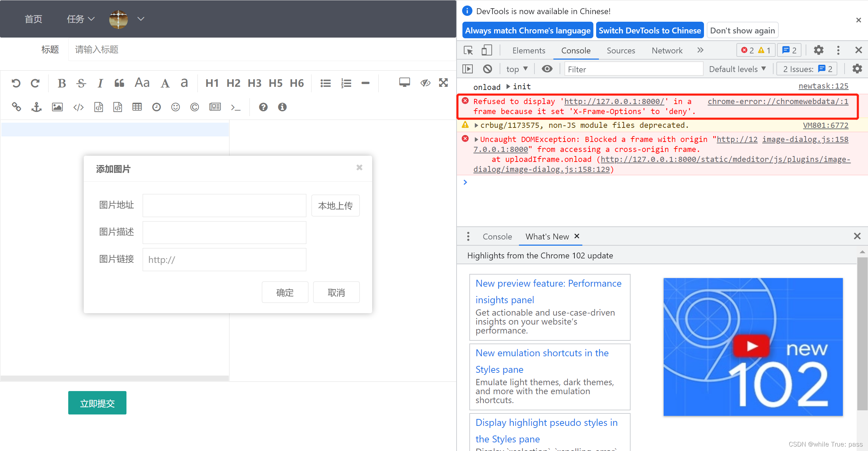Open editor info icon
868x451 pixels.
[x=282, y=107]
